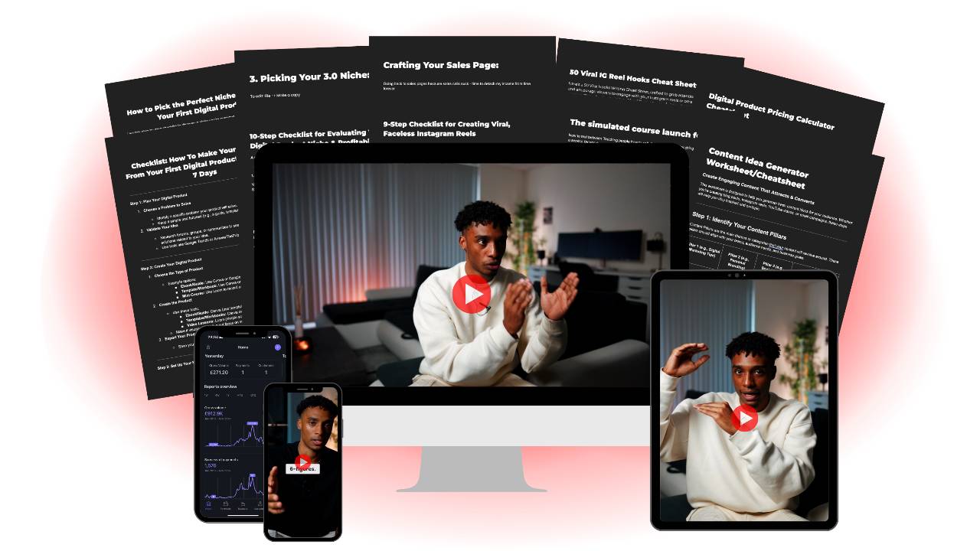This screenshot has height=551, width=980.
Task: Select the 'Yesterday' label on phone dashboard
Action: click(x=214, y=356)
